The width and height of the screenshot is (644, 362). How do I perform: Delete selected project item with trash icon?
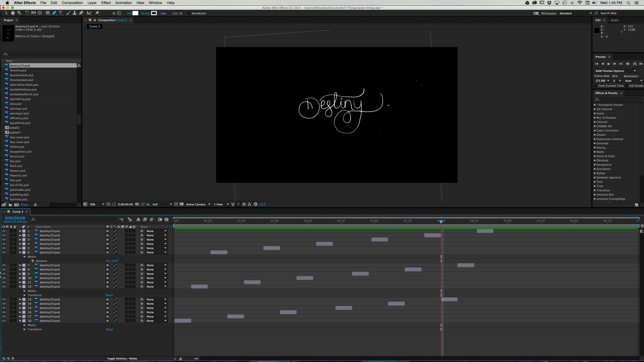coord(35,205)
